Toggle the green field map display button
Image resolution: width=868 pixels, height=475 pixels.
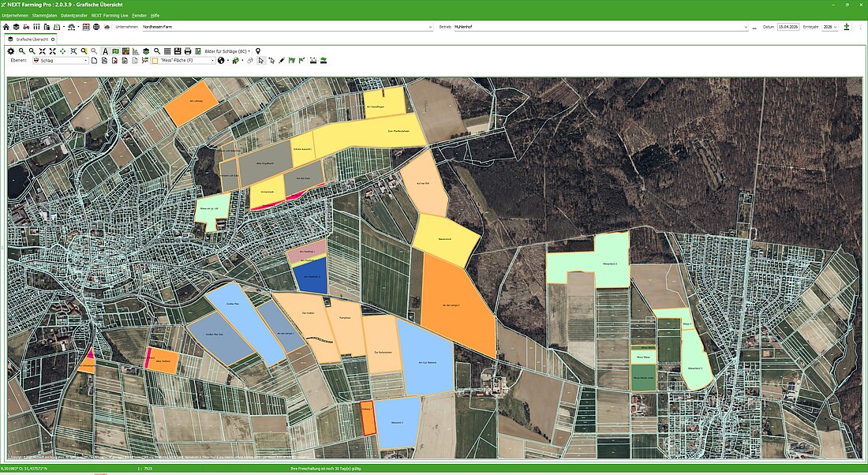115,51
